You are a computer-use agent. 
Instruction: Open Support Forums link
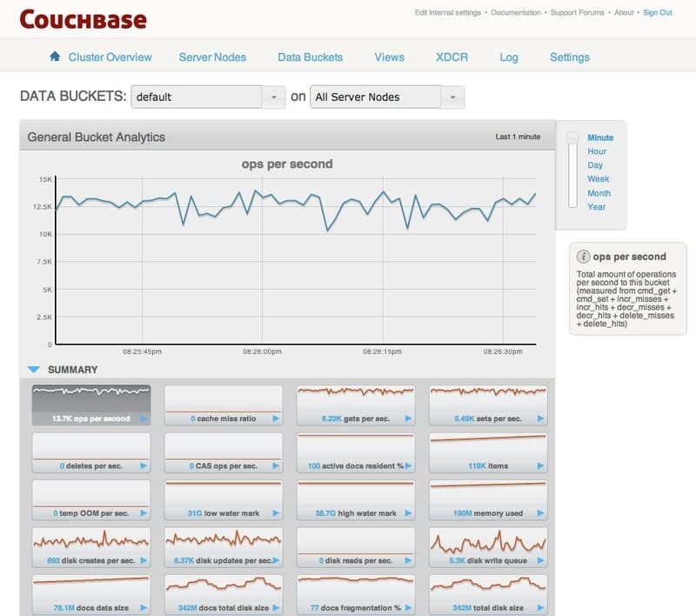point(577,12)
